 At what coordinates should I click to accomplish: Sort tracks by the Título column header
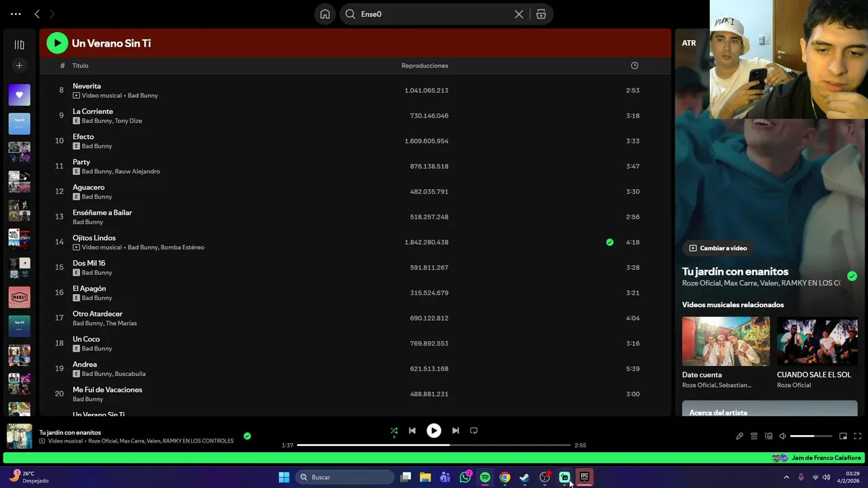(x=81, y=66)
